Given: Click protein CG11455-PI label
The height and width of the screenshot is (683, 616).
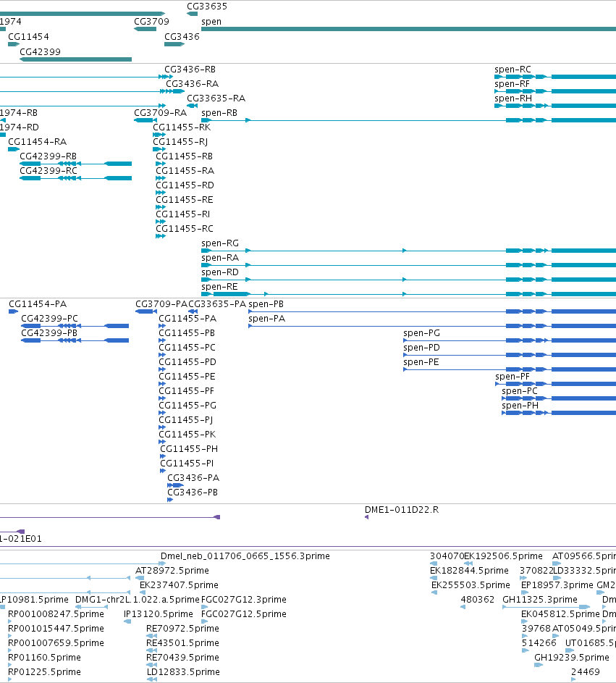Looking at the screenshot, I should click(x=187, y=463).
